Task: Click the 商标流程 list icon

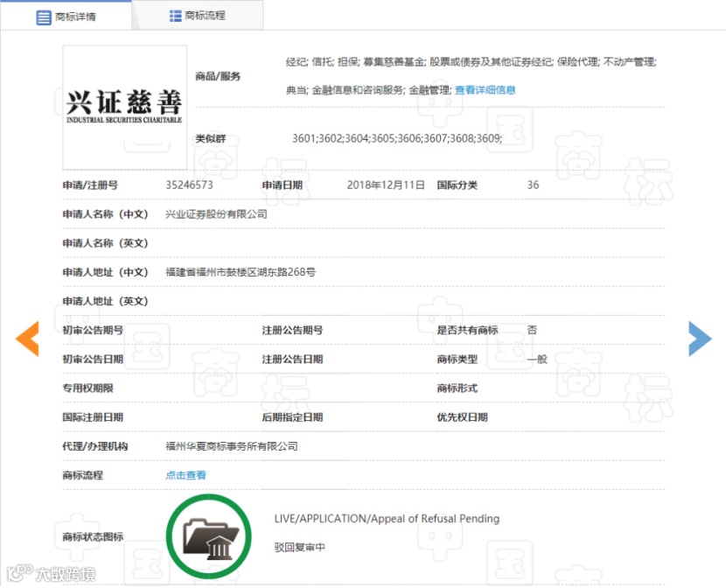Action: 176,17
